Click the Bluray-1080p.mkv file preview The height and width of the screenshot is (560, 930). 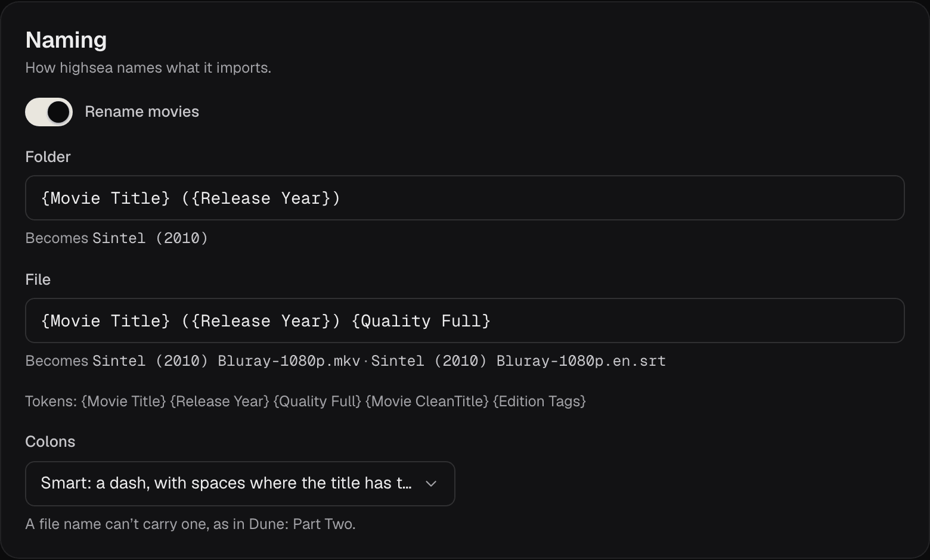pos(227,361)
